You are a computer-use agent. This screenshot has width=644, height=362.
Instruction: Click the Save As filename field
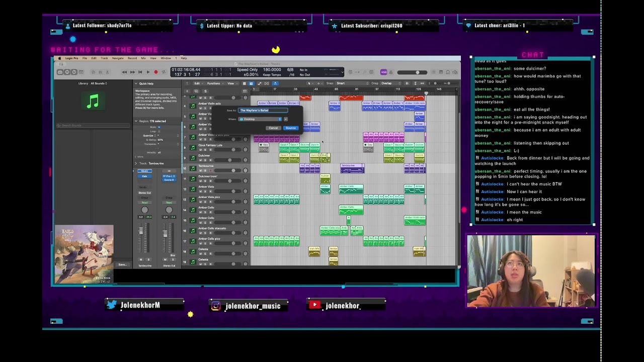(263, 110)
